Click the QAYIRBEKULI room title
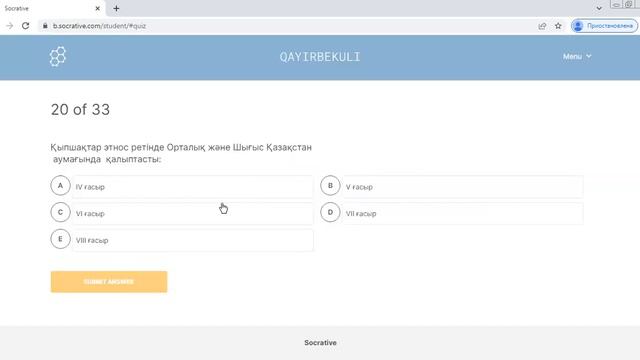 320,57
